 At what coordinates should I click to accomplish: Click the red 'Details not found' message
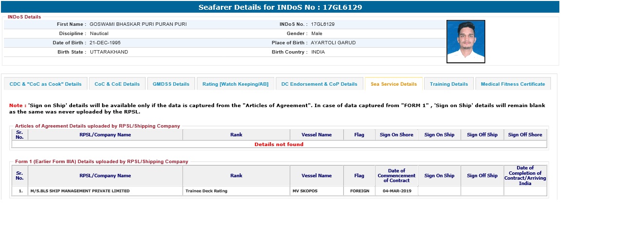(x=279, y=145)
